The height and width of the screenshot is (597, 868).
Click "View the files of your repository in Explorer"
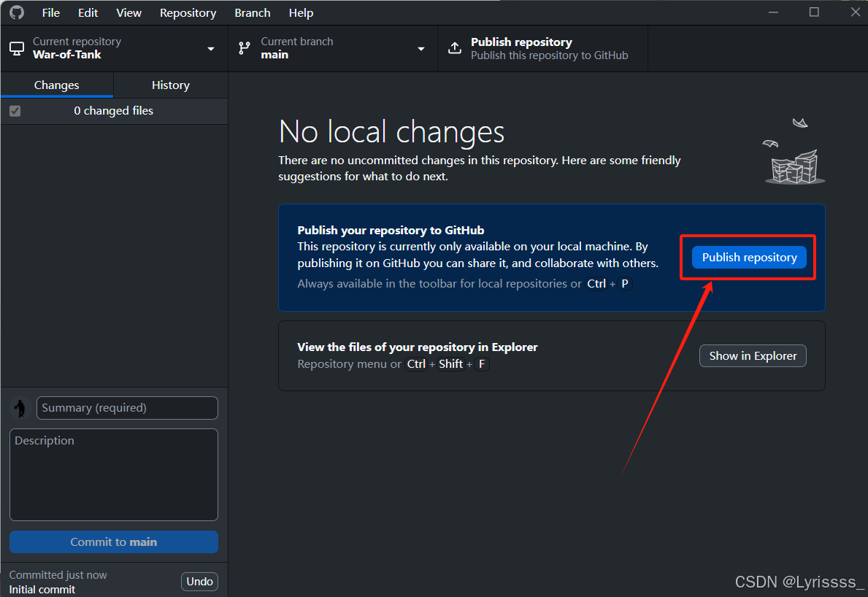[418, 347]
